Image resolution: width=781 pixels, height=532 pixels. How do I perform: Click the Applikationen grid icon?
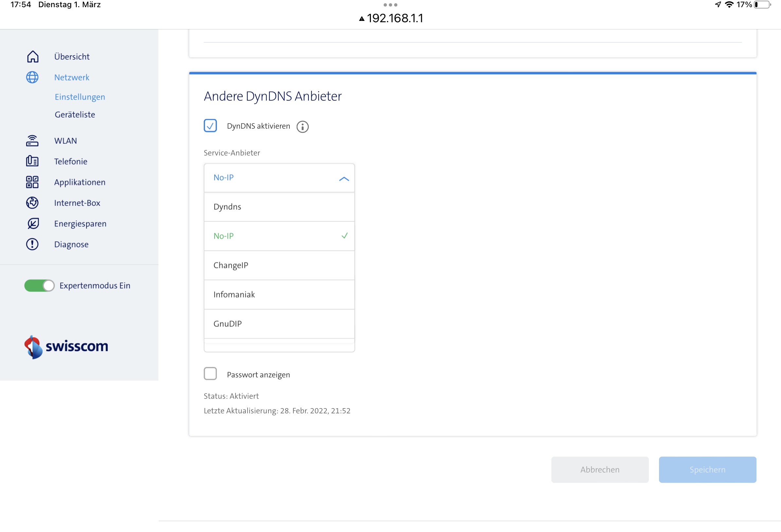[32, 182]
